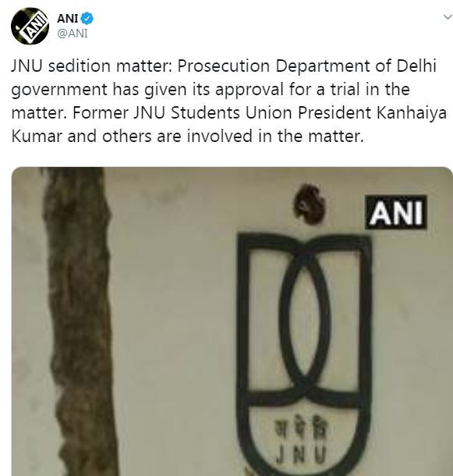The image size is (453, 476).
Task: Open the @ANI handle link
Action: tap(73, 33)
